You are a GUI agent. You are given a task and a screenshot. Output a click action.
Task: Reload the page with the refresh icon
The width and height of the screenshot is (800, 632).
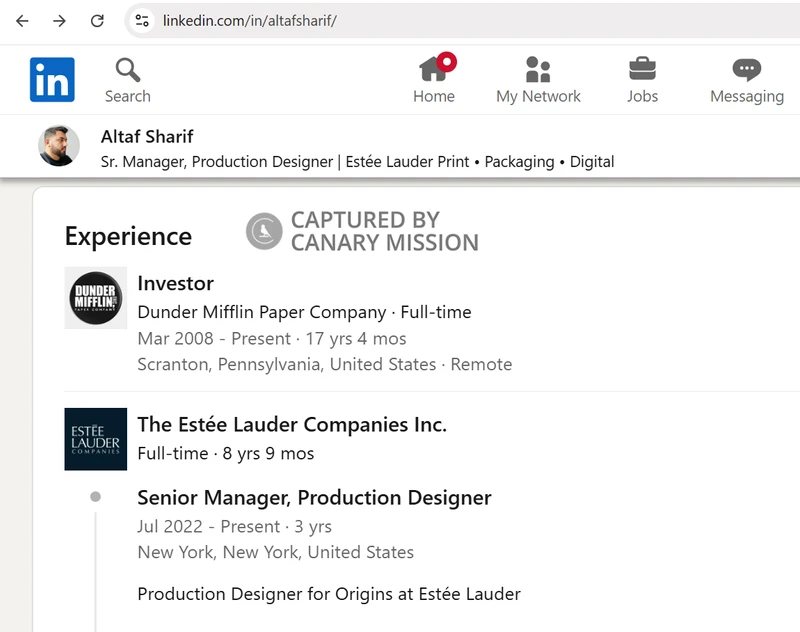[x=97, y=21]
